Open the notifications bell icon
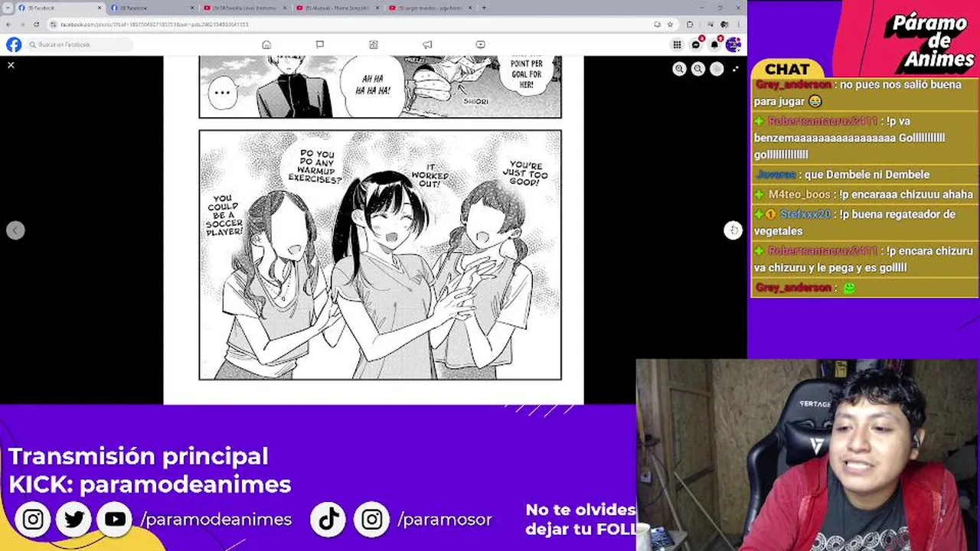 pos(714,44)
